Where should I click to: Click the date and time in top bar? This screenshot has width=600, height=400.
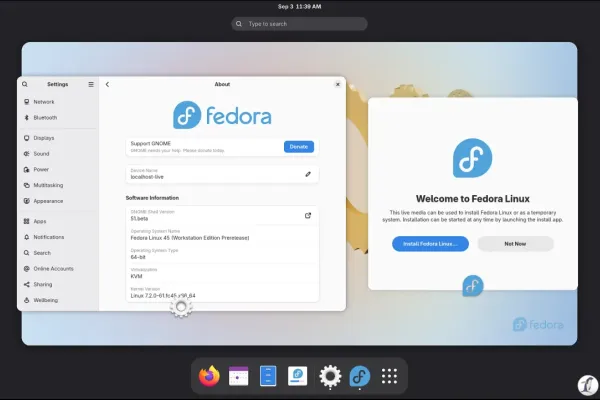(300, 7)
